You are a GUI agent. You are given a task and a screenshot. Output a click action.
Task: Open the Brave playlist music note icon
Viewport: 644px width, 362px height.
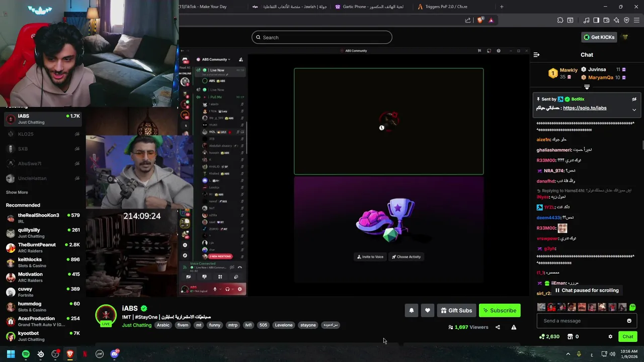point(586,20)
